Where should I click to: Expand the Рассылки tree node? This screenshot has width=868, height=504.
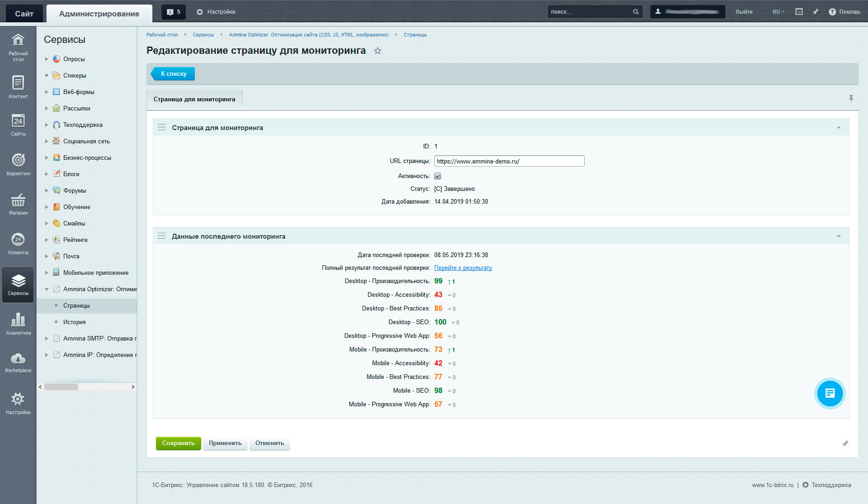(47, 108)
